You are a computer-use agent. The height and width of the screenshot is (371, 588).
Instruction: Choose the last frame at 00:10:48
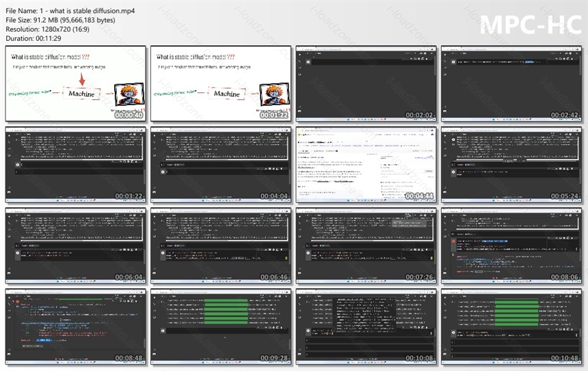click(x=511, y=327)
